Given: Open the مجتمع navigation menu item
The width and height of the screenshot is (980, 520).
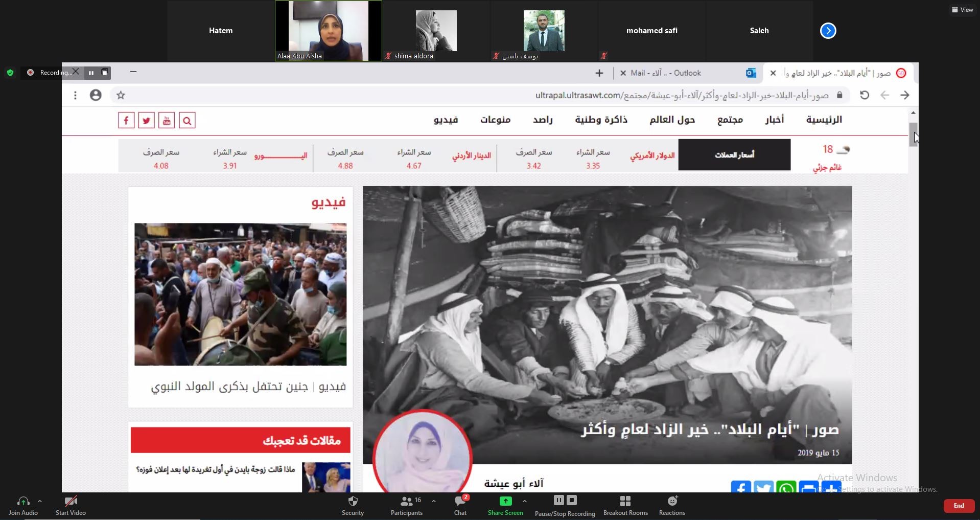Looking at the screenshot, I should (730, 120).
